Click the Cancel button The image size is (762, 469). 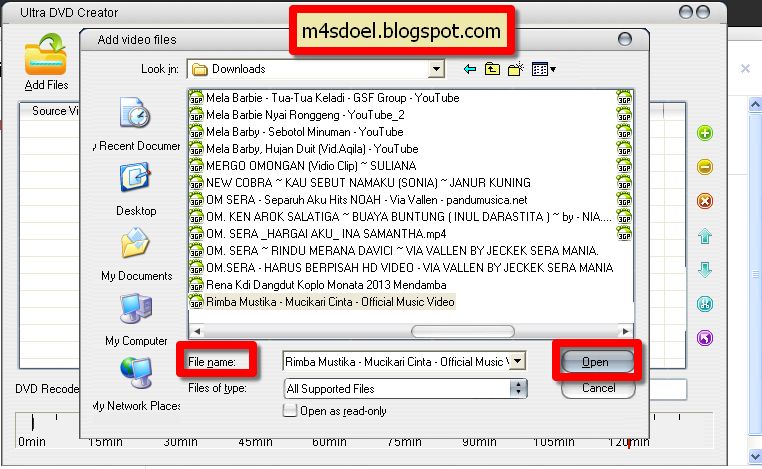tap(598, 388)
